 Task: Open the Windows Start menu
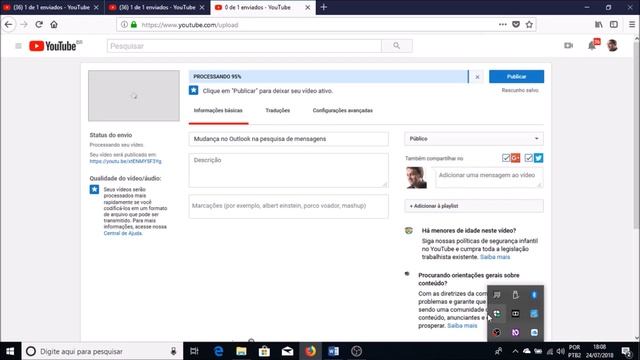point(10,351)
